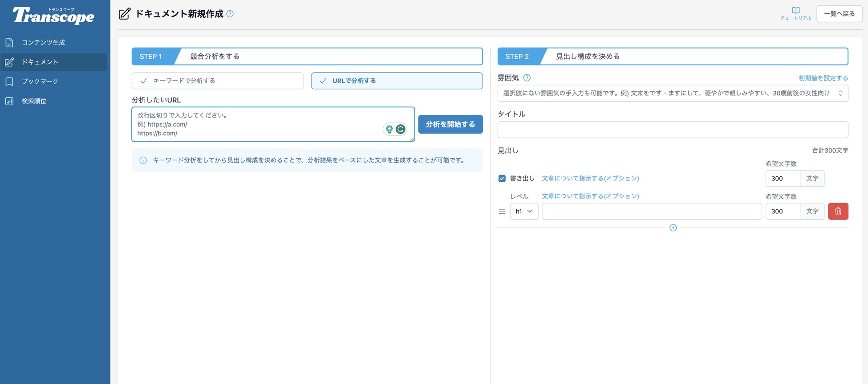Image resolution: width=868 pixels, height=384 pixels.
Task: Click the info icon in the notice banner
Action: (143, 160)
